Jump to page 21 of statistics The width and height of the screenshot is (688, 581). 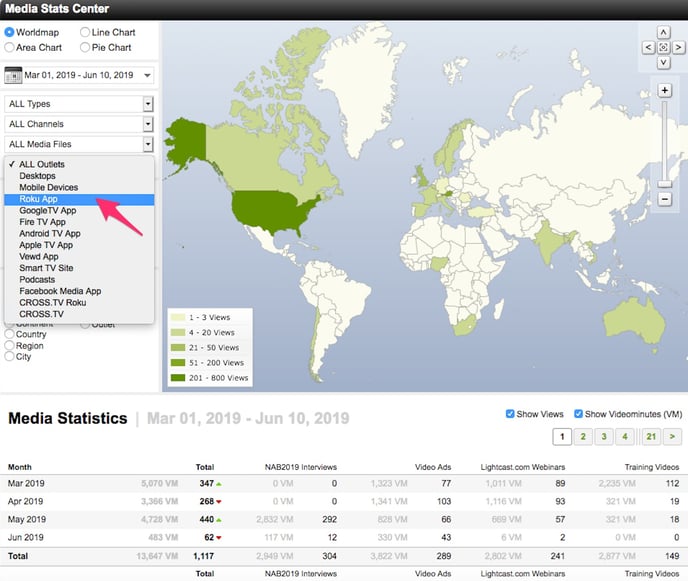pyautogui.click(x=651, y=437)
